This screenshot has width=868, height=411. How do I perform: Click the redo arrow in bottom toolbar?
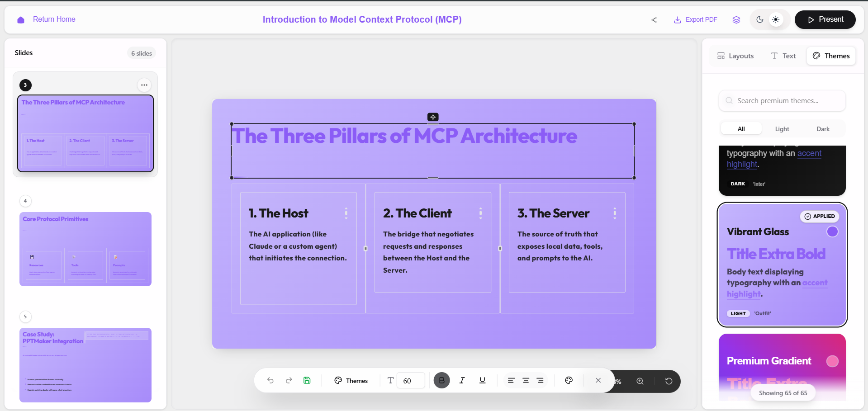click(x=289, y=380)
